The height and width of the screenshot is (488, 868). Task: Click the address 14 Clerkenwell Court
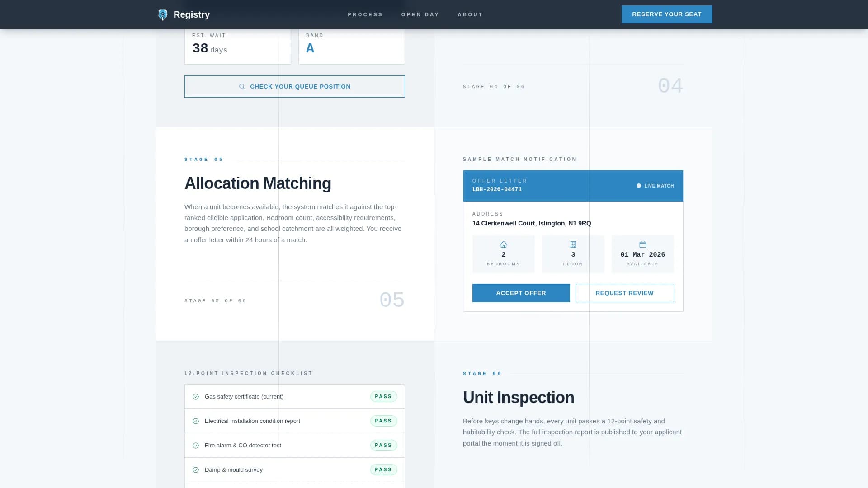point(532,223)
